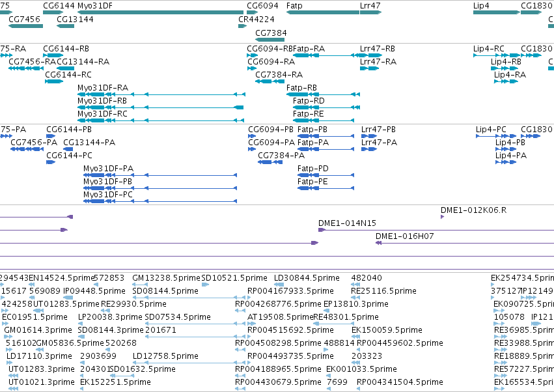The height and width of the screenshot is (392, 554).
Task: Click transcript Fatp-RB label
Action: [301, 88]
